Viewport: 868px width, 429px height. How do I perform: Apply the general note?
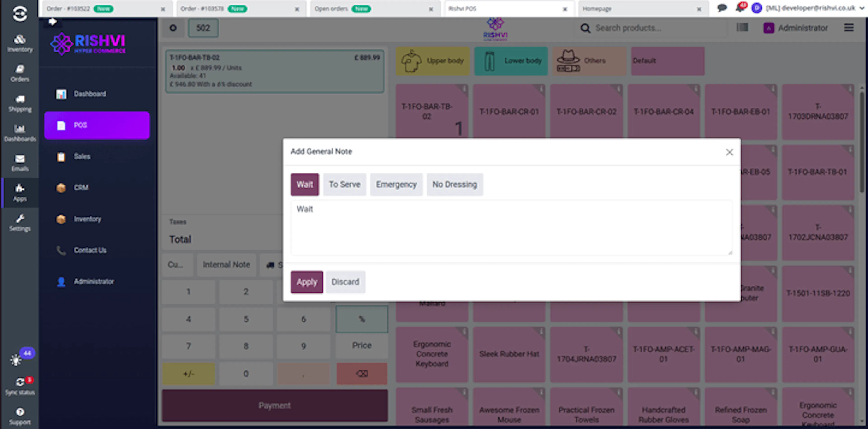click(x=307, y=282)
